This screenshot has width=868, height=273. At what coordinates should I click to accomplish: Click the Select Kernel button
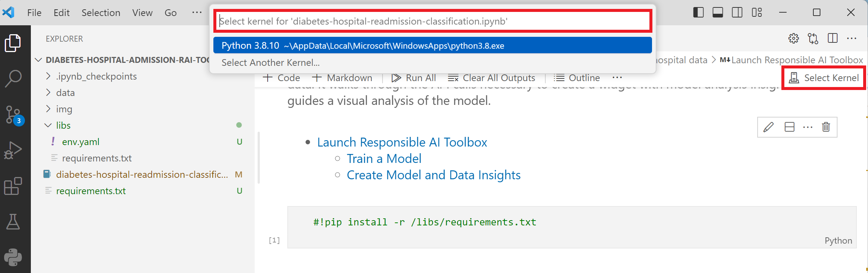824,78
